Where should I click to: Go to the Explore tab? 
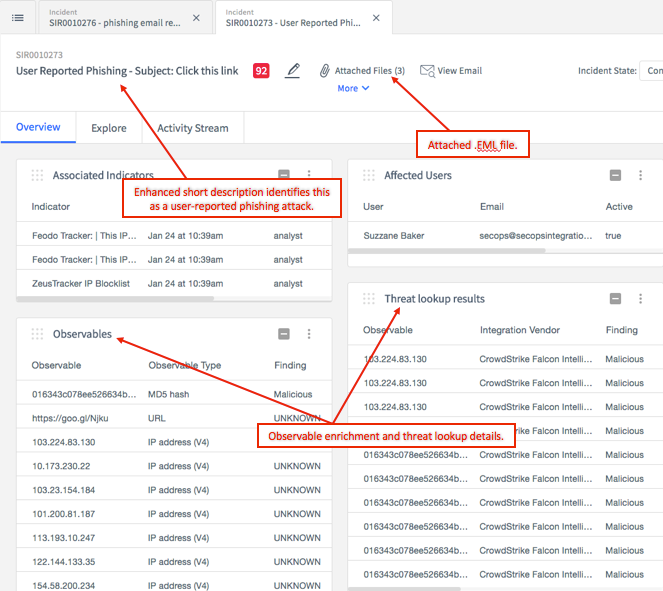tap(109, 128)
